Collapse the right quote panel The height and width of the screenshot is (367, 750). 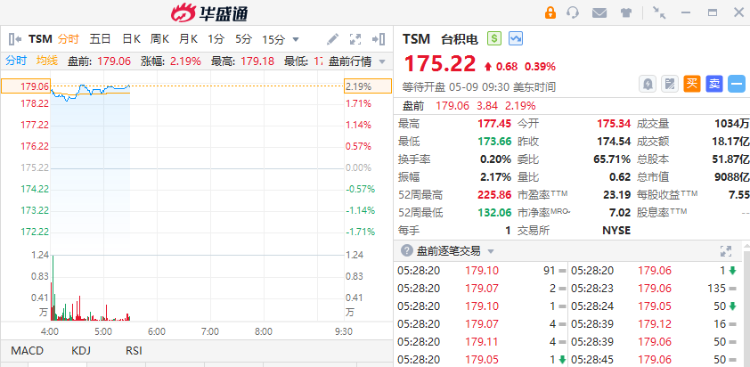(x=379, y=39)
